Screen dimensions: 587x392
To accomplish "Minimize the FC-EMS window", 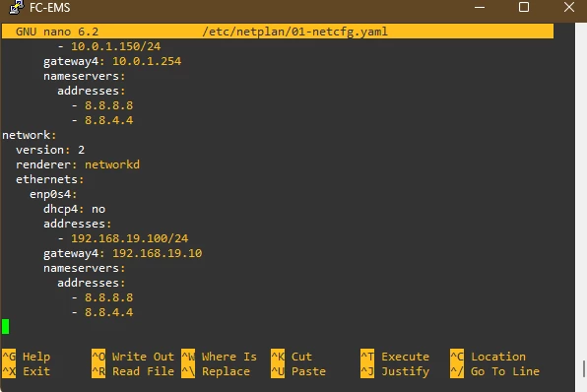I will (480, 7).
